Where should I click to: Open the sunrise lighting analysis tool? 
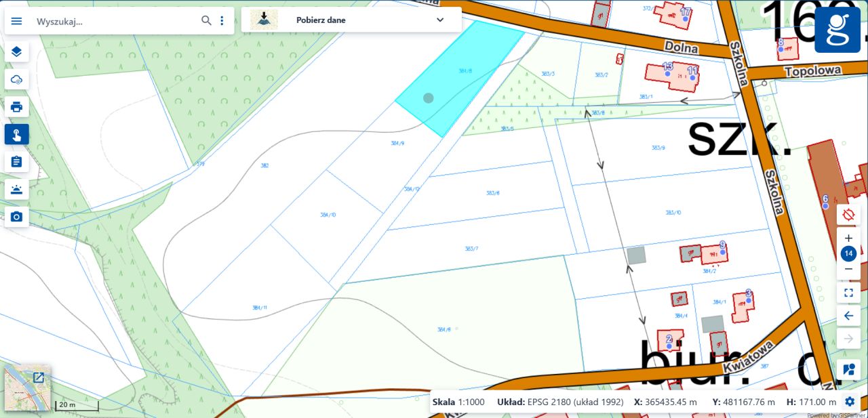(x=17, y=190)
